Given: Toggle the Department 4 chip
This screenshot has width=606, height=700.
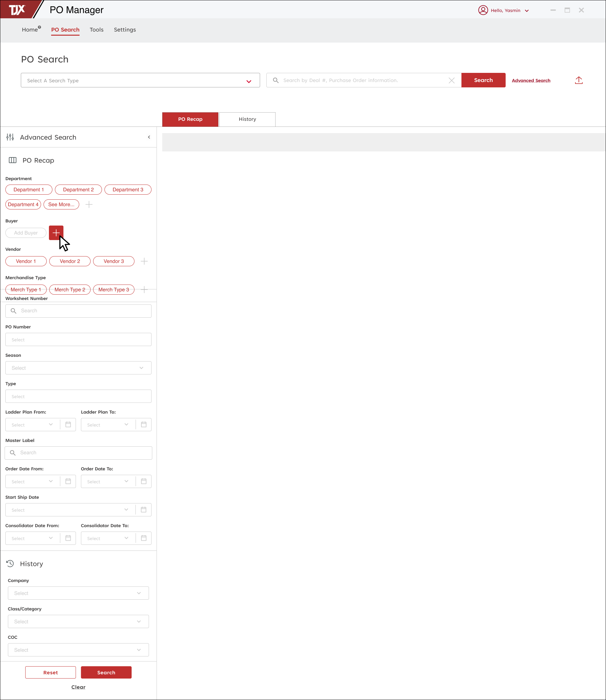Looking at the screenshot, I should [23, 204].
